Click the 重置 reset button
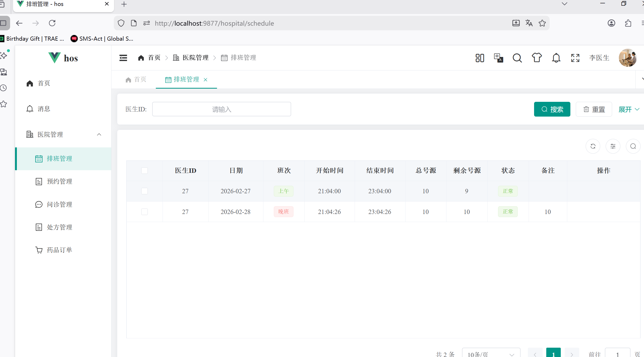This screenshot has width=644, height=357. click(x=594, y=109)
